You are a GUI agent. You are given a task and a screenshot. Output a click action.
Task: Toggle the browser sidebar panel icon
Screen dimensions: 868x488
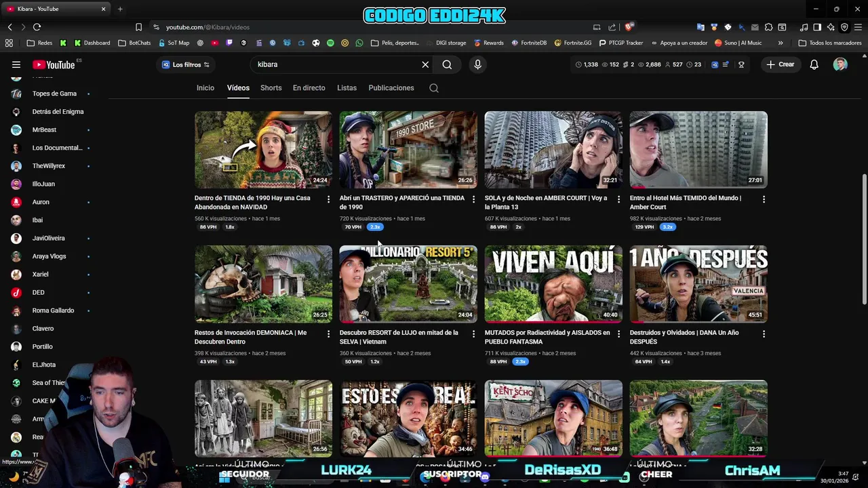point(817,27)
